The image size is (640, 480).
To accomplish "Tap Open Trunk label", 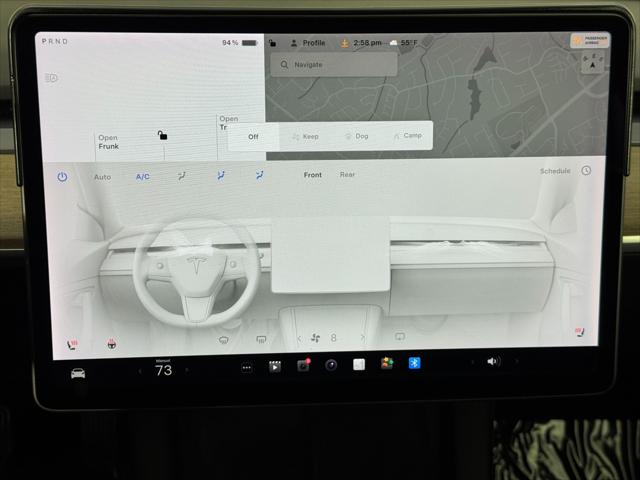I will click(229, 122).
